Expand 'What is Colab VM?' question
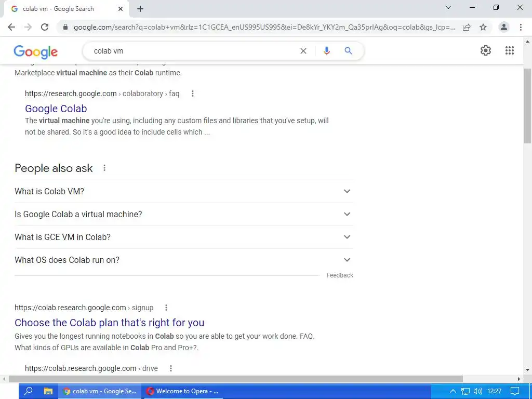The height and width of the screenshot is (399, 532). (x=183, y=191)
